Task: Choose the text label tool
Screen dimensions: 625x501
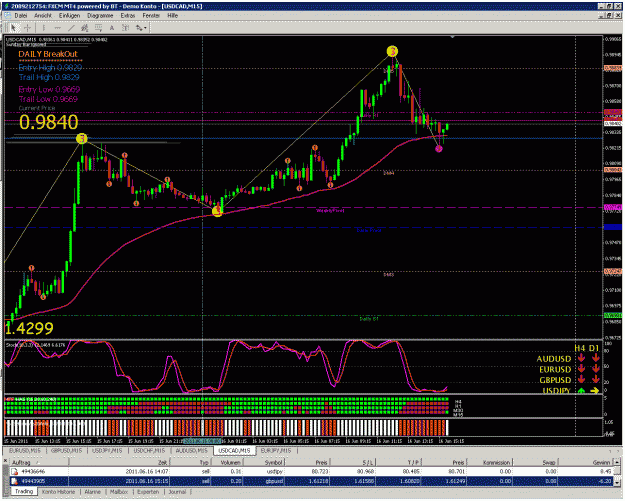Action: (x=125, y=28)
